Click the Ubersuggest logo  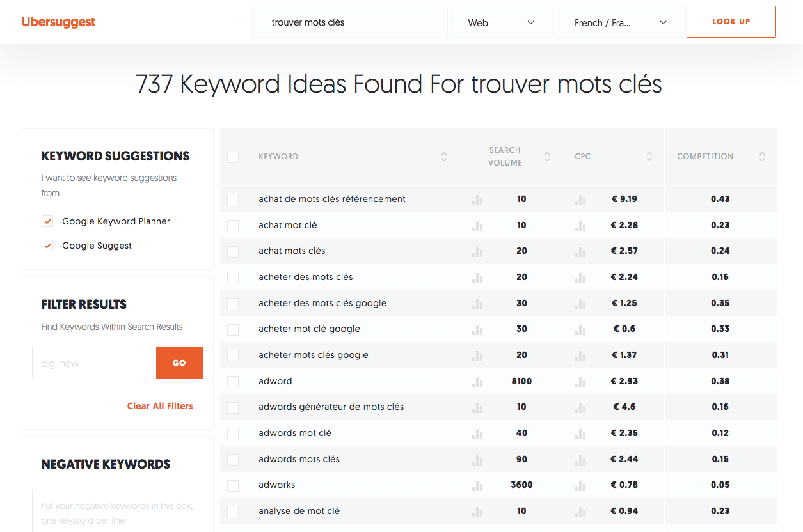tap(58, 22)
